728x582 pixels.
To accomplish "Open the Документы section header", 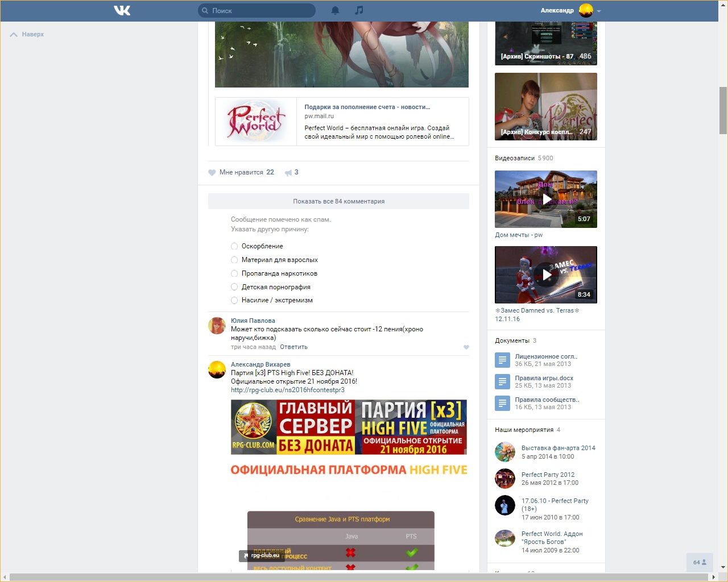I will (x=512, y=340).
